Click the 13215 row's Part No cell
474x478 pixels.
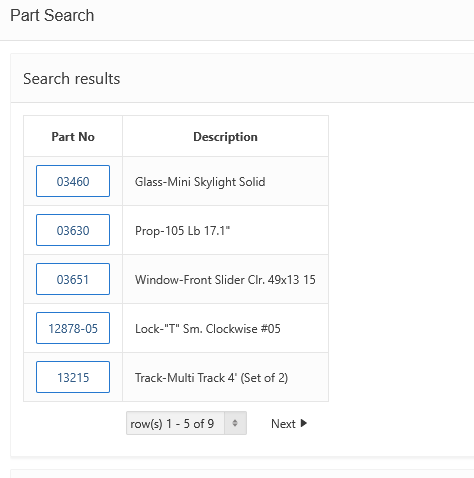[73, 377]
